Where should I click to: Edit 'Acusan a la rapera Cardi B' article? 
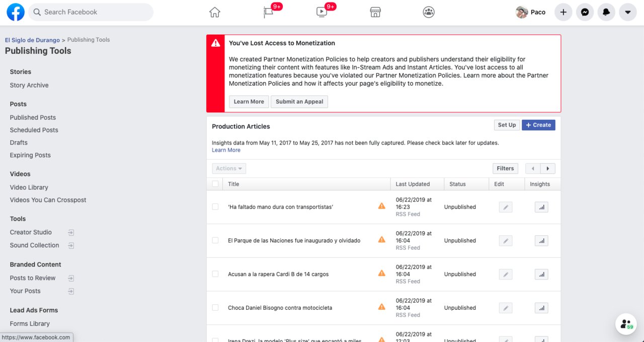pos(506,275)
